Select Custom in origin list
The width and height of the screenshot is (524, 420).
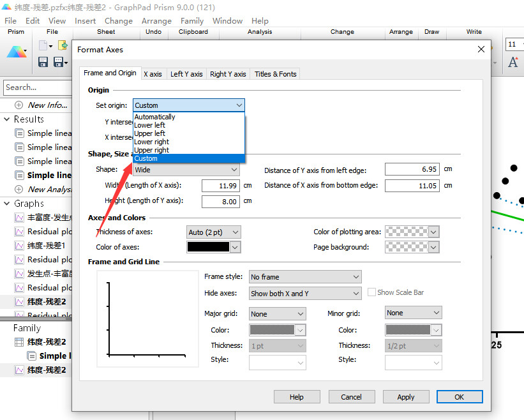189,158
